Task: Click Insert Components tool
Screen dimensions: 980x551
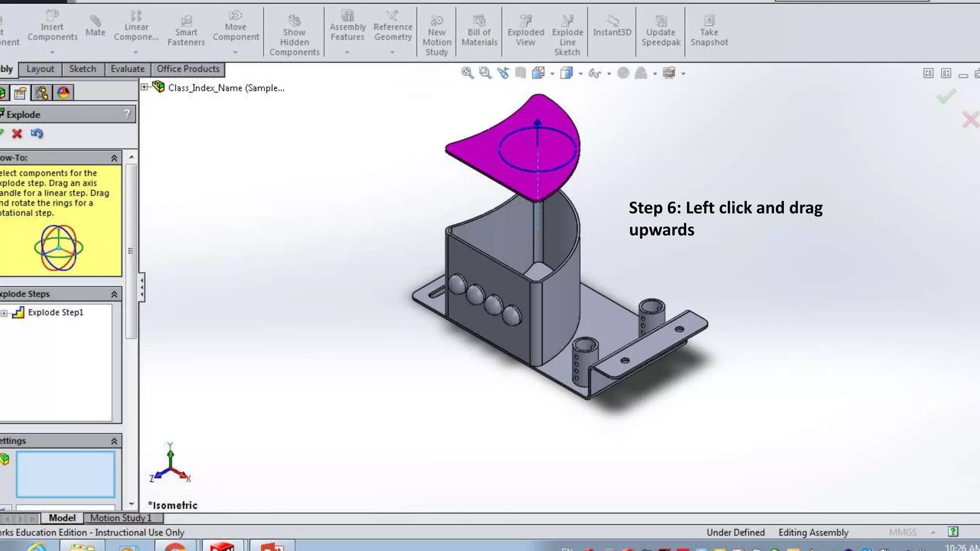Action: click(52, 27)
